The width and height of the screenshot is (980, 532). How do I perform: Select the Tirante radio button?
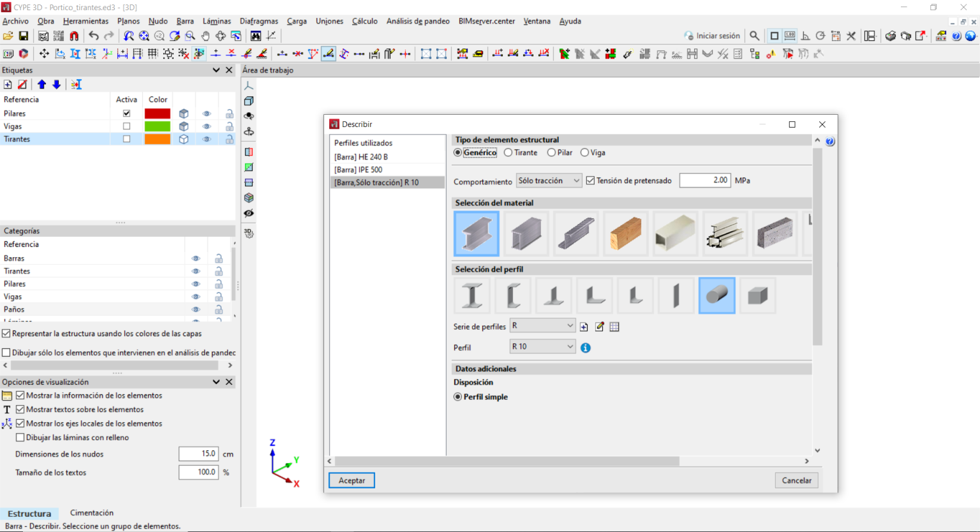508,152
